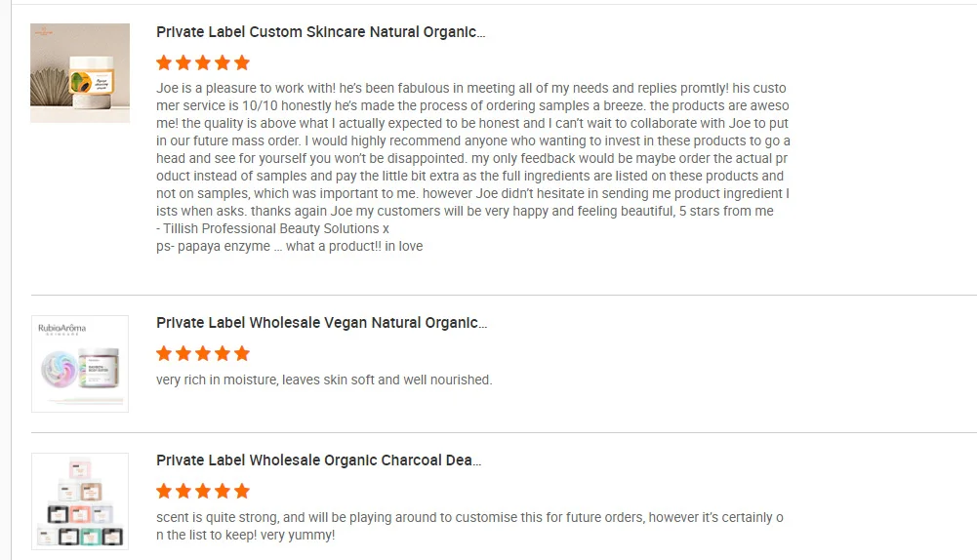The image size is (977, 560).
Task: Click the 'very rich in moisture' review text
Action: [324, 380]
